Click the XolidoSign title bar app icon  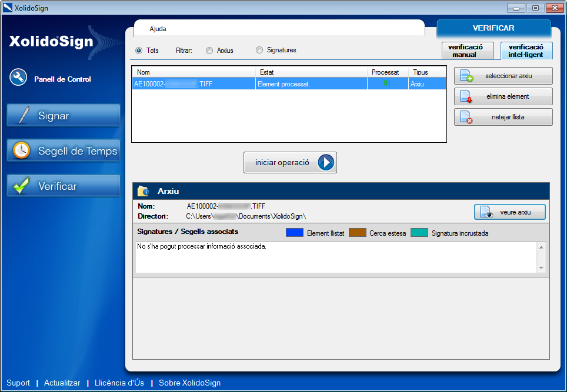7,8
